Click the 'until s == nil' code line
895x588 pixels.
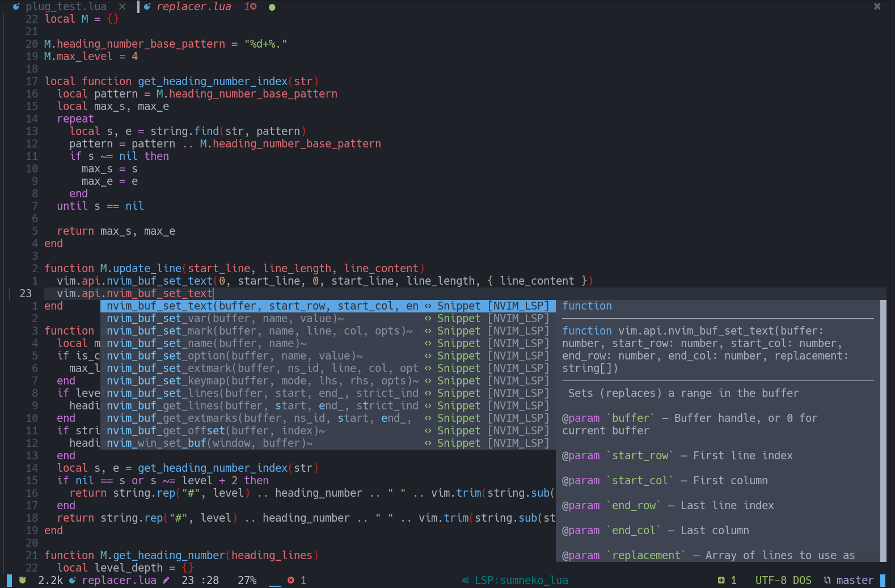100,206
